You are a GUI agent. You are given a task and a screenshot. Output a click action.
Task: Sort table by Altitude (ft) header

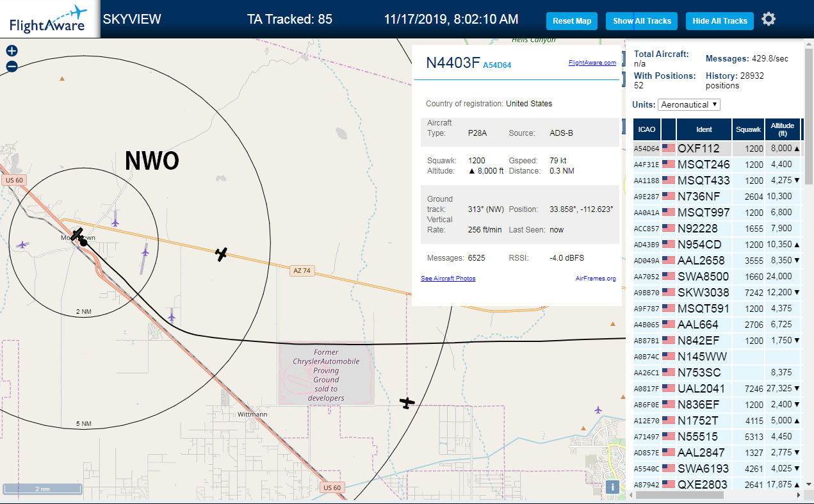(x=783, y=129)
